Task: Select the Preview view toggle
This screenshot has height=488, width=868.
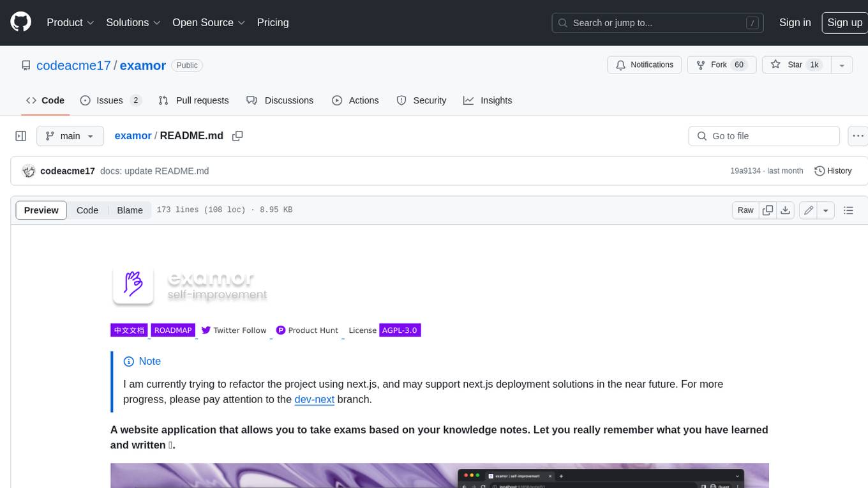Action: point(41,210)
